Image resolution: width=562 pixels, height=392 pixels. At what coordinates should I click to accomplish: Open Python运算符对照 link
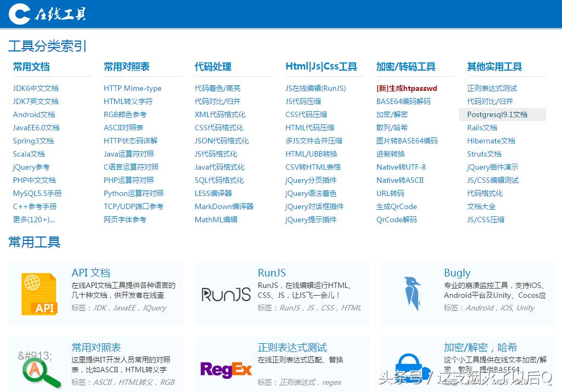coord(133,193)
